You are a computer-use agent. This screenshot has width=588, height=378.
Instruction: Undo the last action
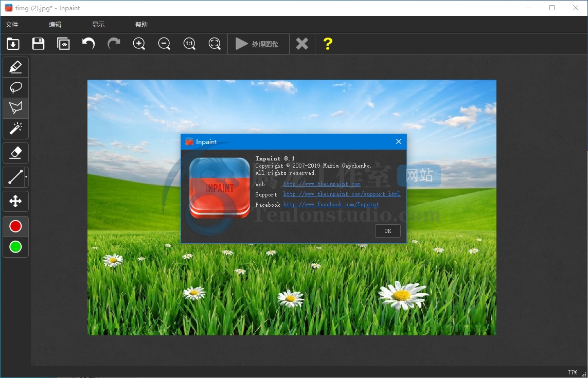(88, 44)
